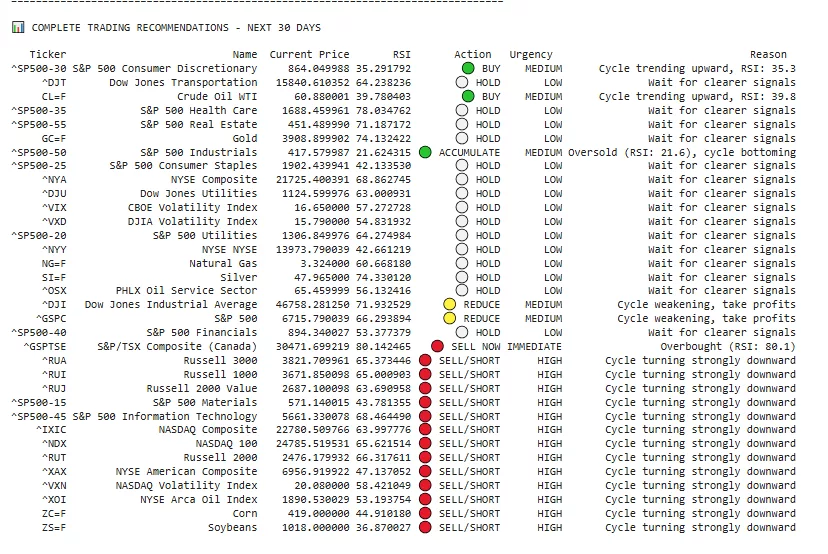
Task: Click the NASDAQ 100 name text
Action: click(x=226, y=444)
